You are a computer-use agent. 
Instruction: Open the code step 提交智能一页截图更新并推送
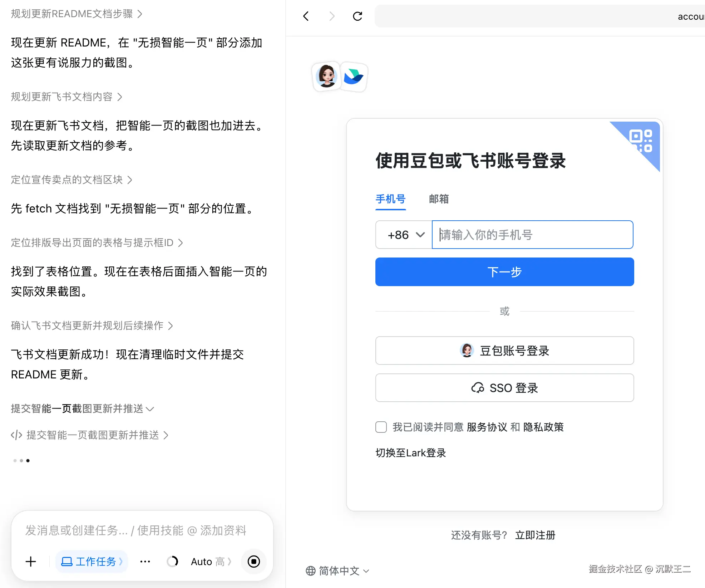[90, 435]
